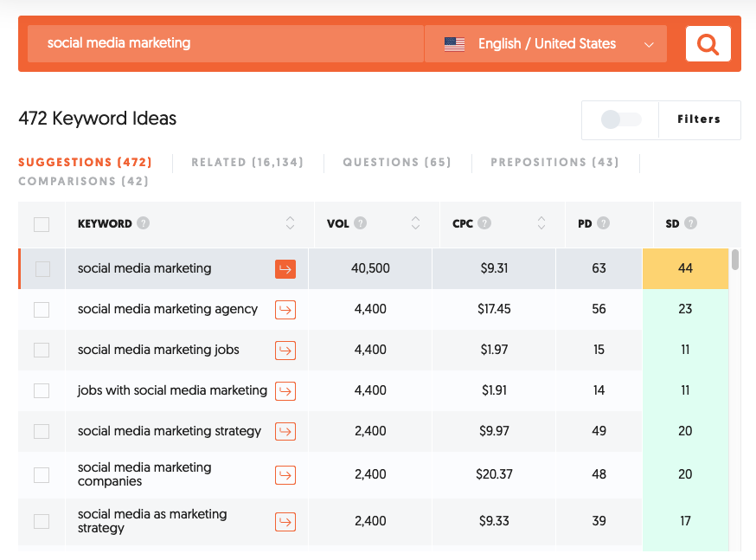Click the help icon beside CPC header
The width and height of the screenshot is (756, 560).
(x=484, y=223)
